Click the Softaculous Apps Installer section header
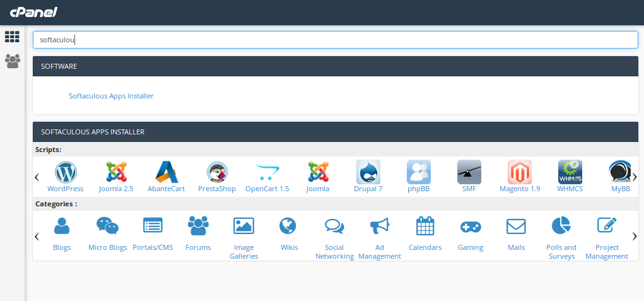Image resolution: width=644 pixels, height=301 pixels. 335,132
